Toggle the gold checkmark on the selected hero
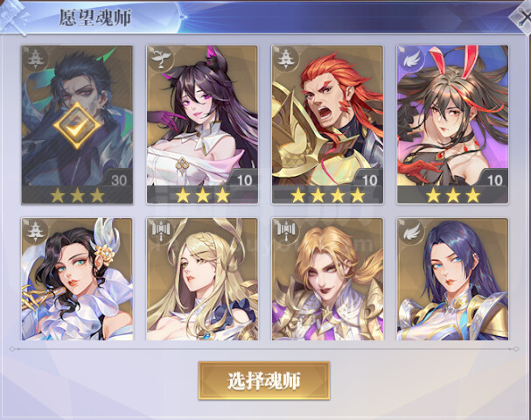Viewport: 531px width, 420px height. pyautogui.click(x=77, y=125)
